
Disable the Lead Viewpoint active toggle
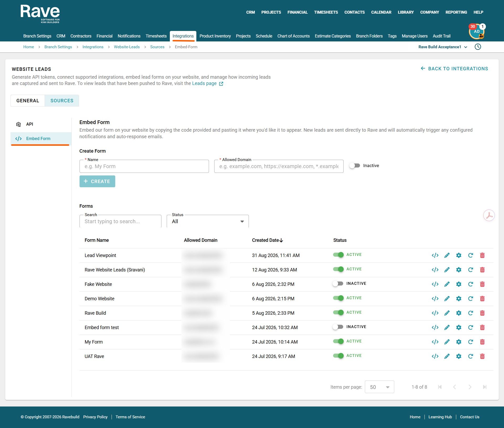(x=338, y=255)
